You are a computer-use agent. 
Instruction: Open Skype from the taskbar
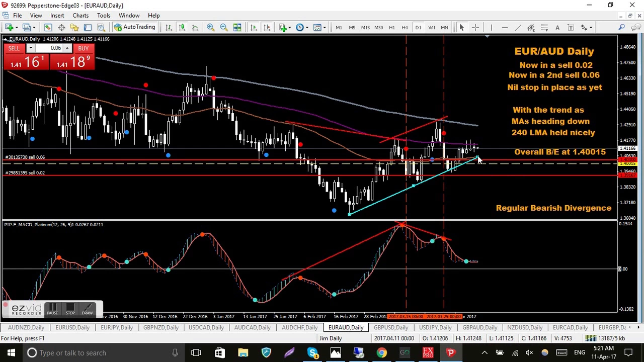coord(312,352)
